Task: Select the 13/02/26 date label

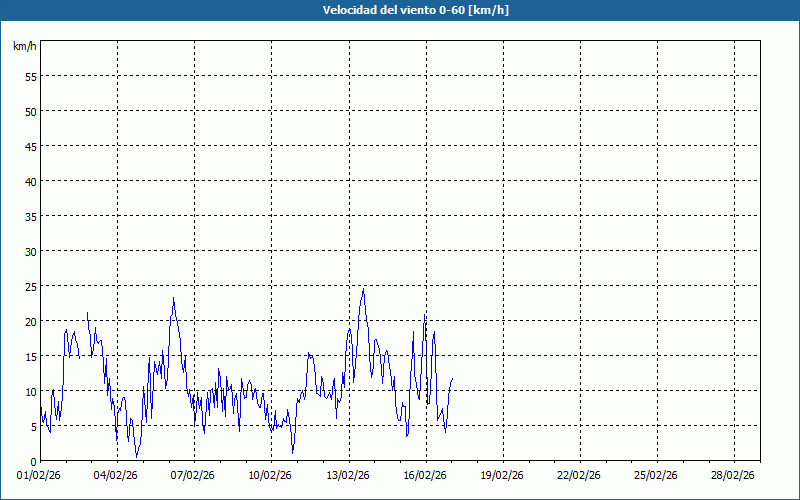Action: tap(349, 475)
